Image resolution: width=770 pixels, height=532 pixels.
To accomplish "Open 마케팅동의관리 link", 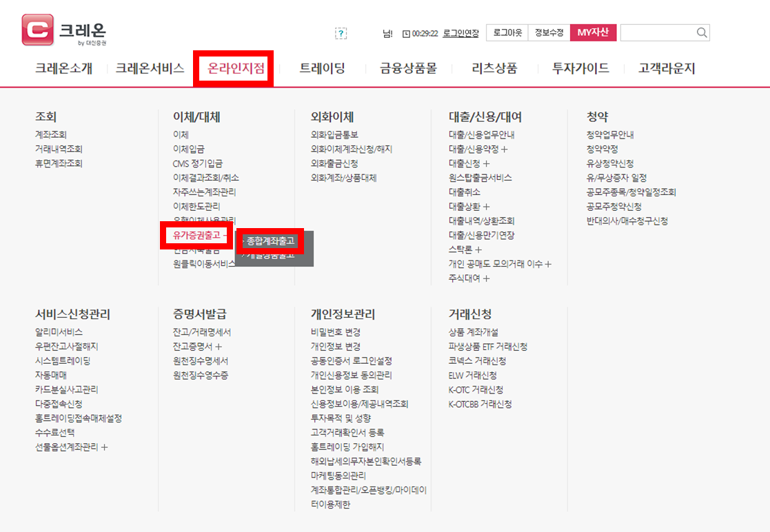I will 338,476.
